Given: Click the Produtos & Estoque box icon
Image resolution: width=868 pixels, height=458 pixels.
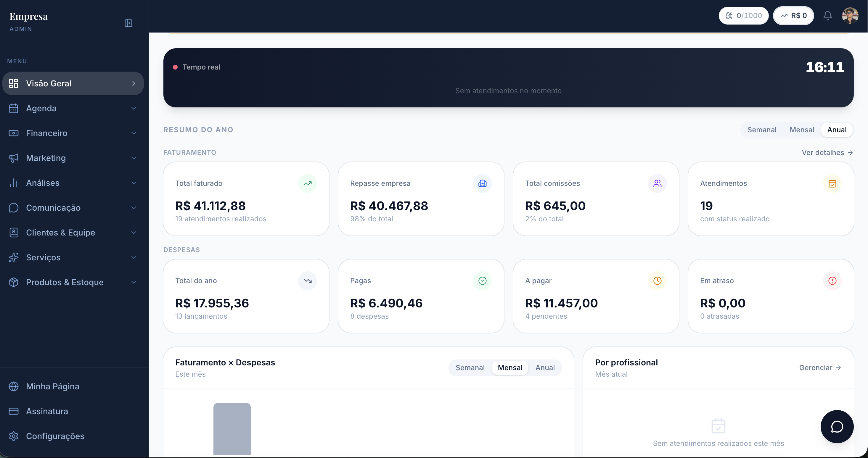Looking at the screenshot, I should pyautogui.click(x=14, y=282).
